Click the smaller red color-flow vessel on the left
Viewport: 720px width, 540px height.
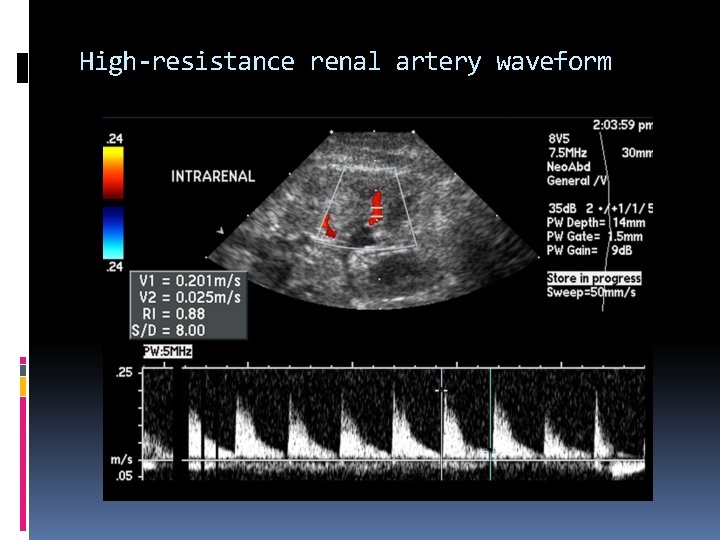click(x=329, y=227)
